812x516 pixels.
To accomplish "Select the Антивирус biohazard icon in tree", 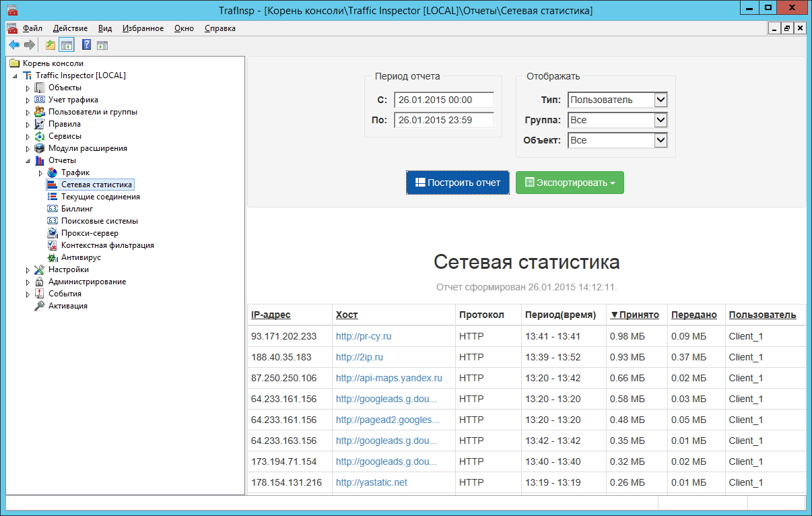I will pyautogui.click(x=53, y=257).
